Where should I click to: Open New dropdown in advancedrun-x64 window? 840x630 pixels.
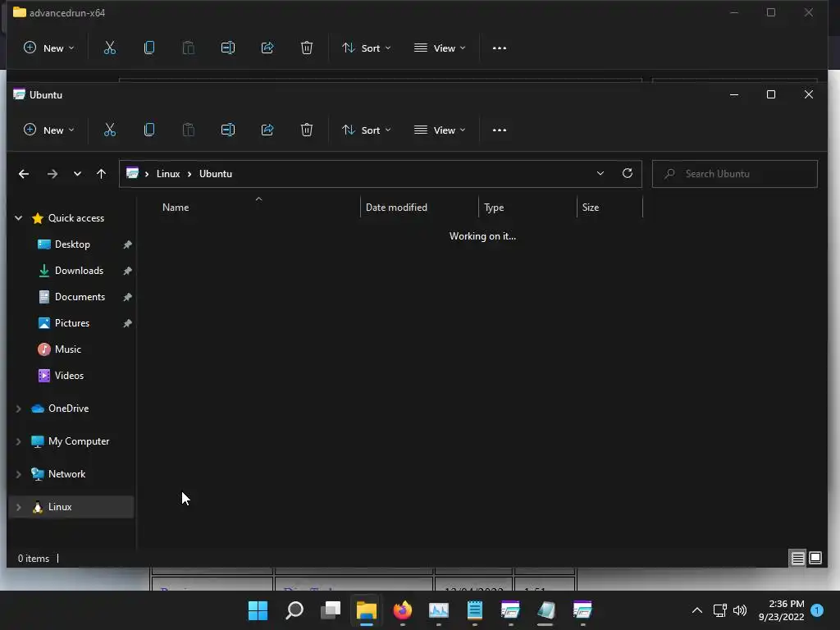click(x=48, y=48)
